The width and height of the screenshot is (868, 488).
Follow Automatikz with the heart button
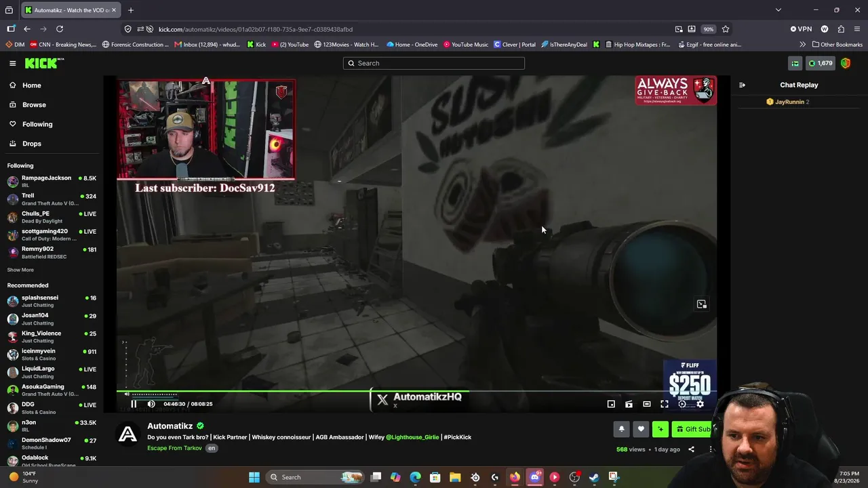[641, 429]
